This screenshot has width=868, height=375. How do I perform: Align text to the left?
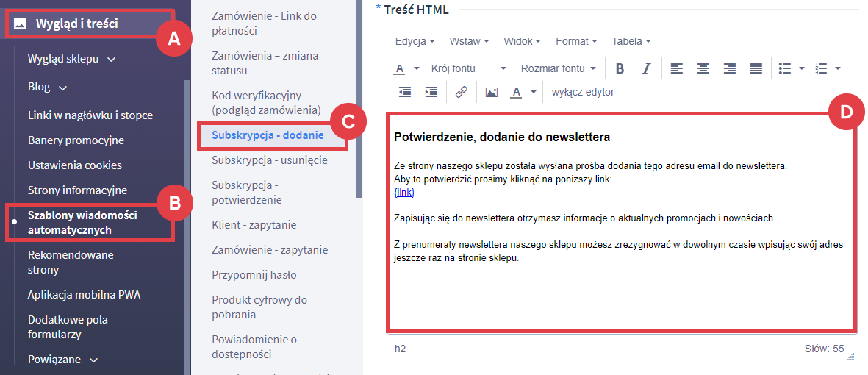pyautogui.click(x=676, y=68)
